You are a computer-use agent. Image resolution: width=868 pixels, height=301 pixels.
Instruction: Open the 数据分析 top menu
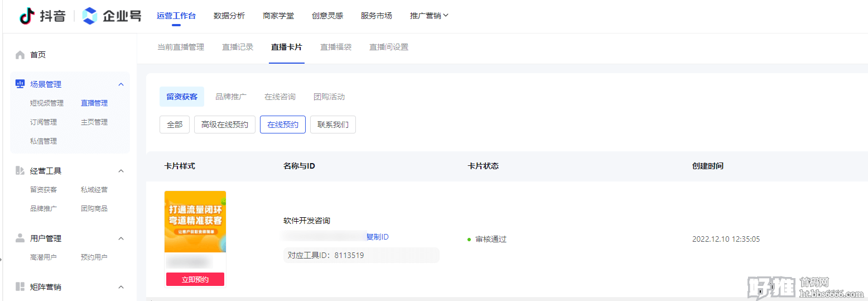click(x=229, y=16)
